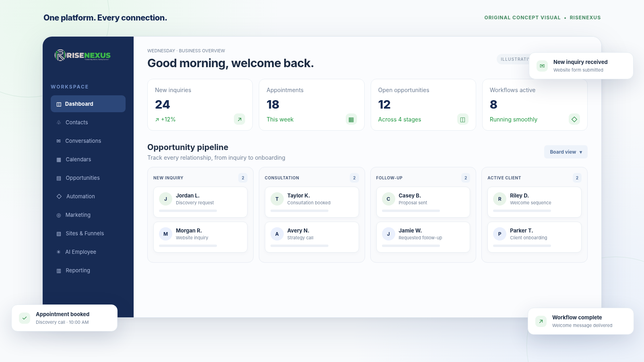This screenshot has height=362, width=644.
Task: Click progress bar under Morgan R.
Action: [x=188, y=246]
